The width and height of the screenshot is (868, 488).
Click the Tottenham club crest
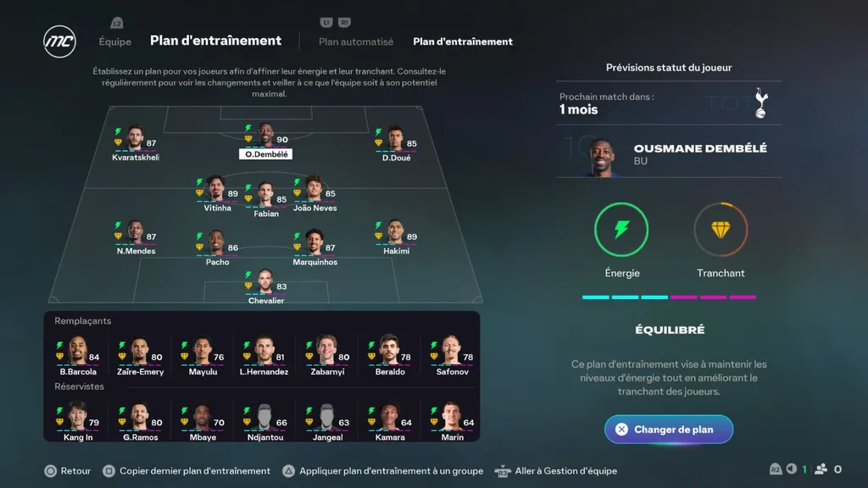[761, 103]
